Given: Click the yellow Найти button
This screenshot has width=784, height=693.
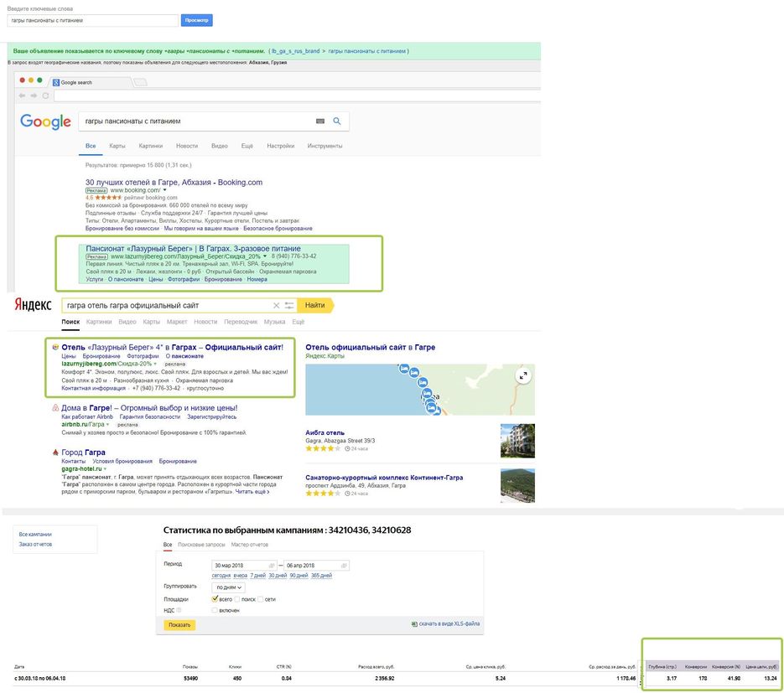Looking at the screenshot, I should [315, 305].
